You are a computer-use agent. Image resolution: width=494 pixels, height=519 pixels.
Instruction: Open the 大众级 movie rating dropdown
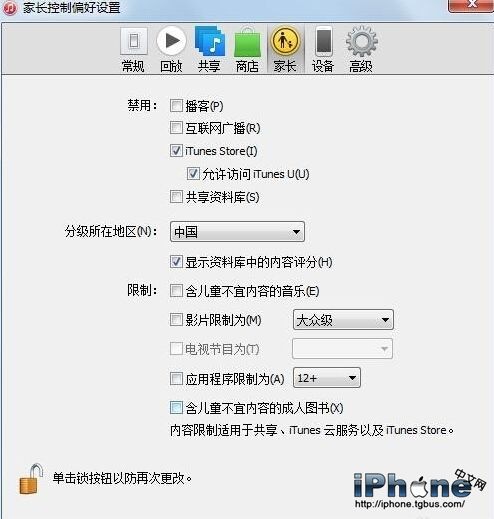point(343,320)
